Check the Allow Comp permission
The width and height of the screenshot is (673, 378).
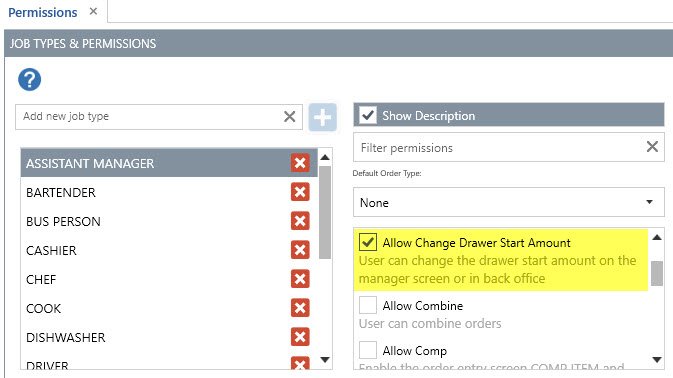368,350
